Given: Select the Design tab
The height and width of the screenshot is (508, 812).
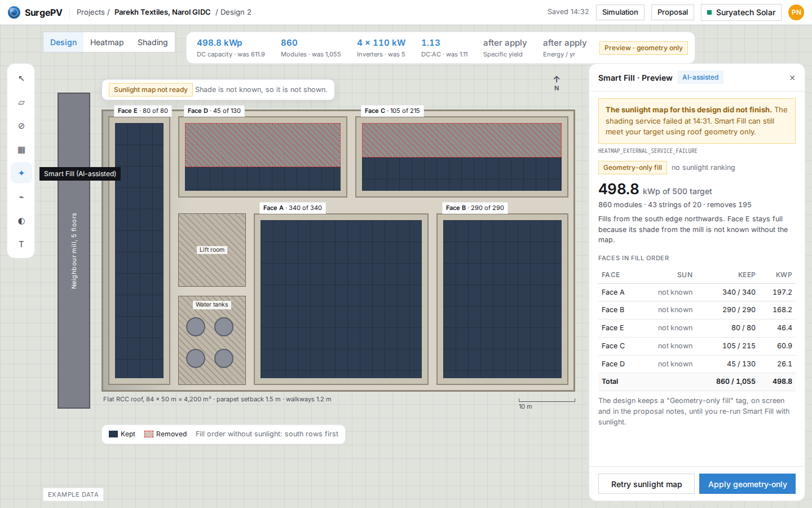Looking at the screenshot, I should (x=64, y=42).
